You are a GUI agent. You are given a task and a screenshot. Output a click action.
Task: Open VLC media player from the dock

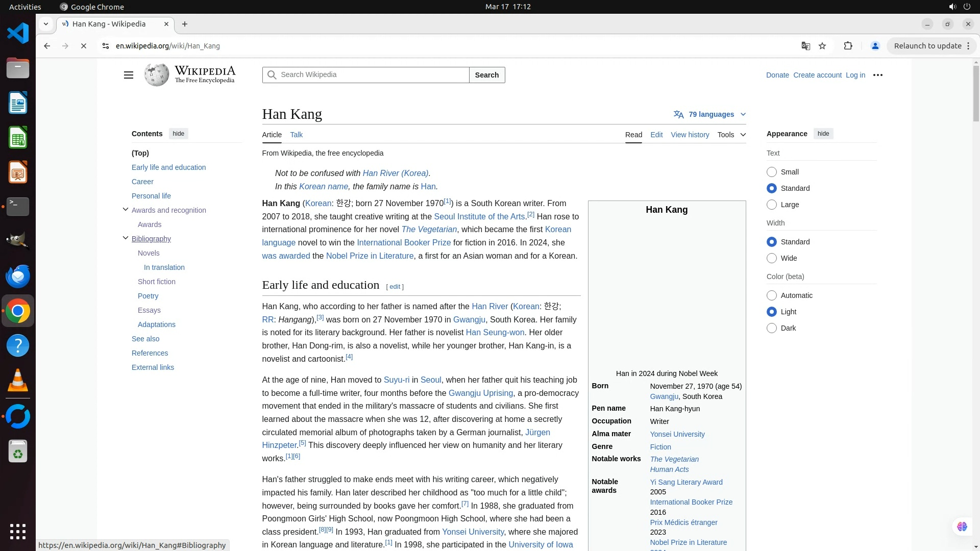pos(18,381)
